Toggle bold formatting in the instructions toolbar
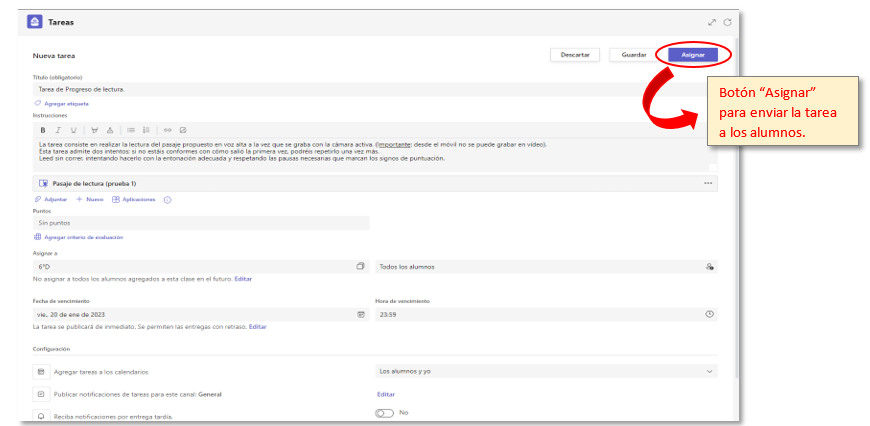This screenshot has height=426, width=870. [x=42, y=130]
